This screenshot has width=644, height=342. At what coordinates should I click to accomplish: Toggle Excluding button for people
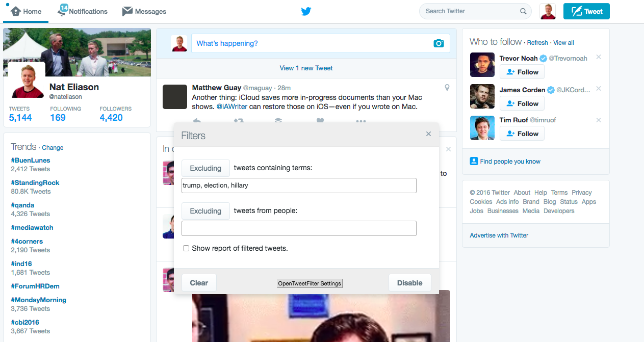point(205,211)
